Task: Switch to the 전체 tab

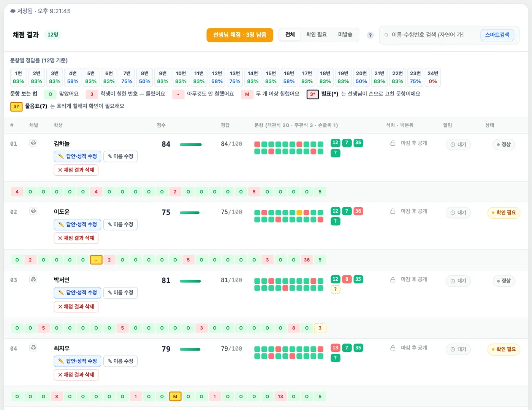Action: 290,35
